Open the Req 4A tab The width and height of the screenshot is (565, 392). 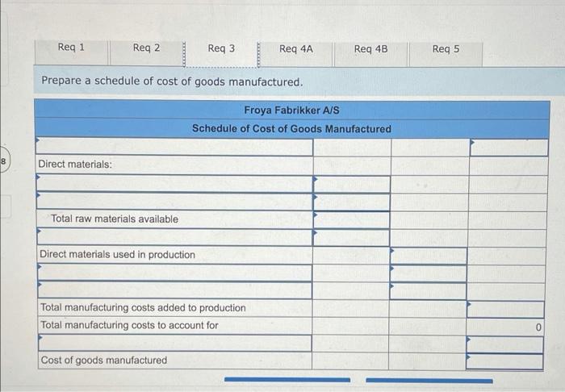click(296, 54)
